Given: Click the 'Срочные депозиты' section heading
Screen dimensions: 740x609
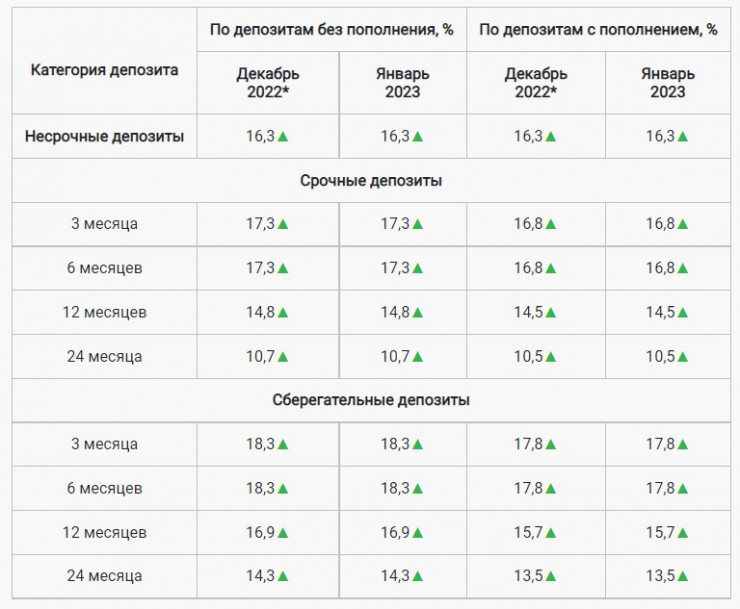Looking at the screenshot, I should (x=371, y=181).
